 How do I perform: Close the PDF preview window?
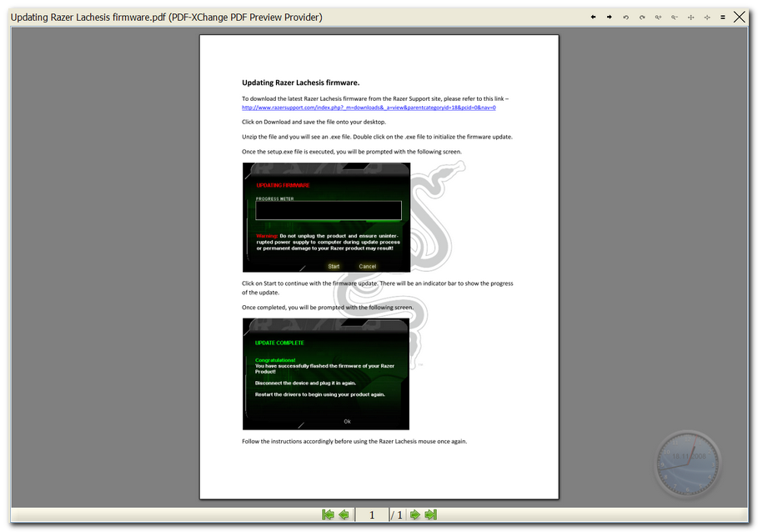[740, 17]
